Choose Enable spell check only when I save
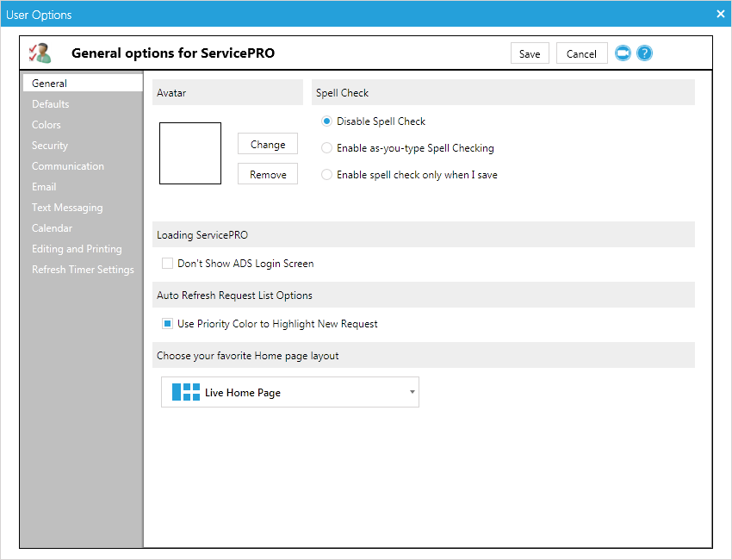The image size is (732, 560). pos(326,175)
